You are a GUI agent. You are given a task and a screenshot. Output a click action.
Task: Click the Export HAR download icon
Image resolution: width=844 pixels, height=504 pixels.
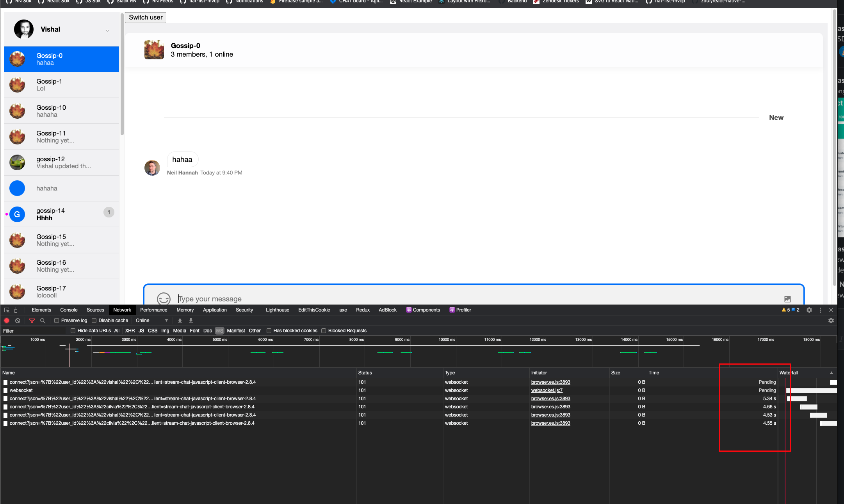pyautogui.click(x=191, y=321)
